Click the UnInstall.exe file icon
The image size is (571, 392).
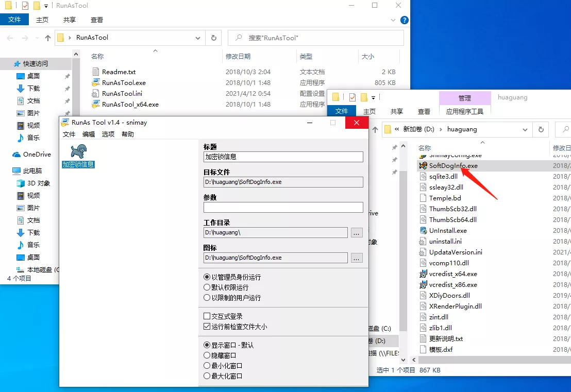tap(423, 231)
